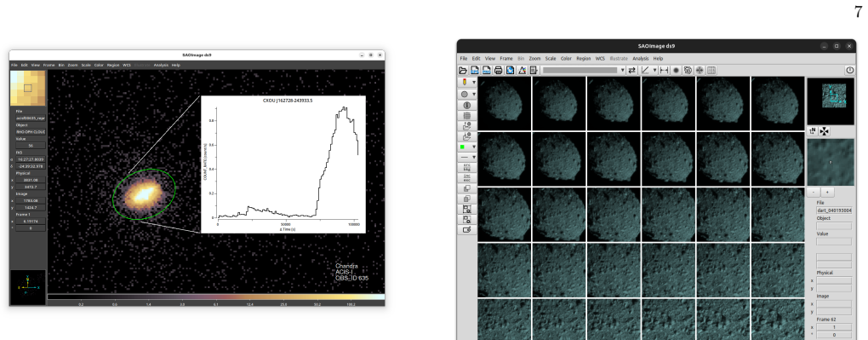868x340 pixels.
Task: Click the lower hand icon in left tool column
Action: [x=466, y=135]
